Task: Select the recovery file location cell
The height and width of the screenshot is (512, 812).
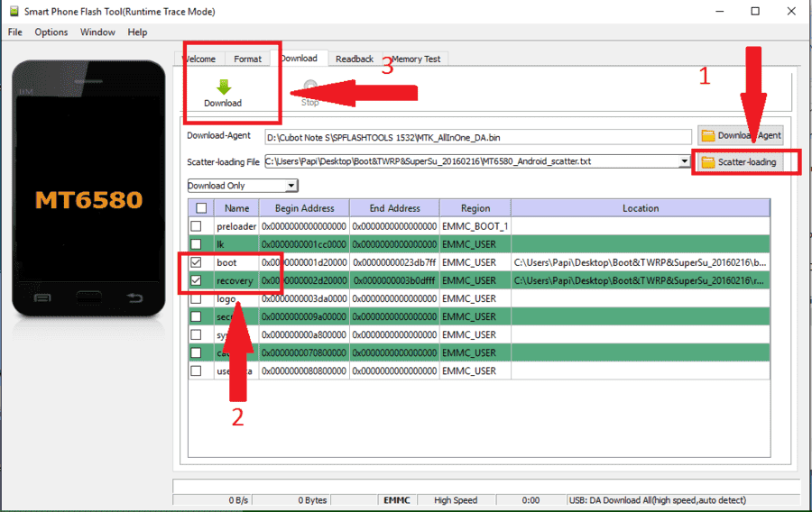Action: (641, 280)
